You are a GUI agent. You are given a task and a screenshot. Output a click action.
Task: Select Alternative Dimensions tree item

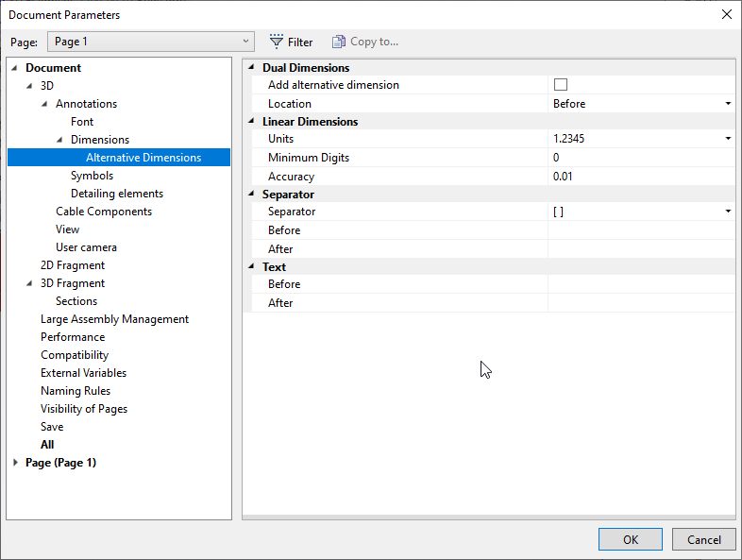(x=143, y=158)
